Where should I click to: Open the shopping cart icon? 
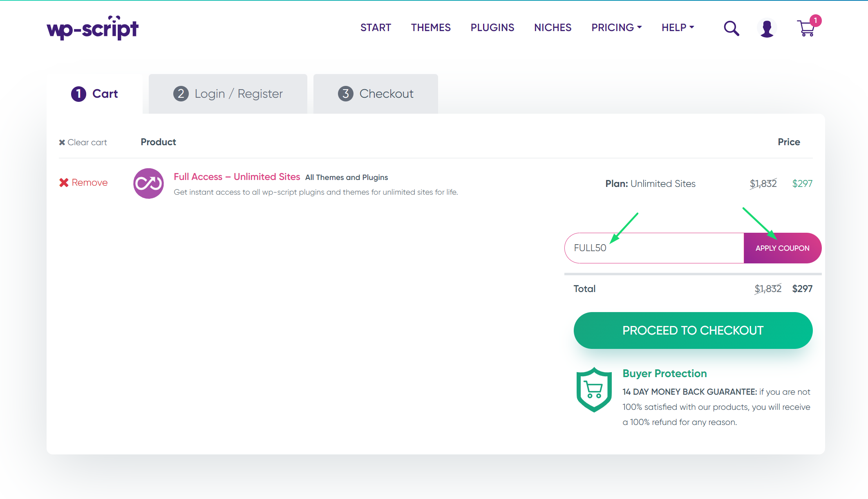coord(806,28)
